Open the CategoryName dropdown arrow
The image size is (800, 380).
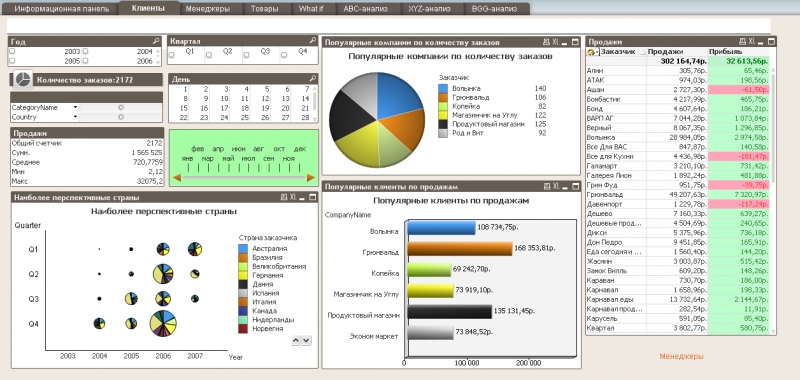(x=76, y=108)
